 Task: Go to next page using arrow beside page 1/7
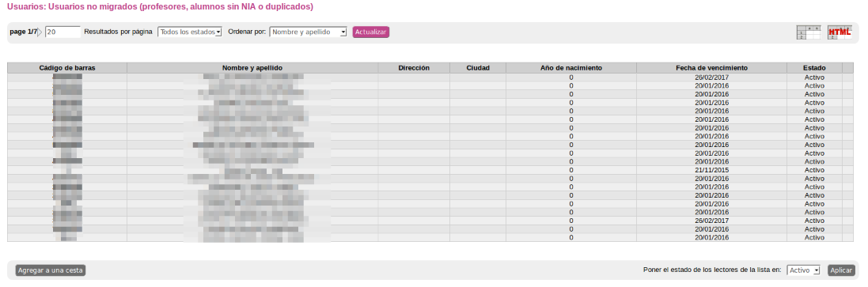[40, 32]
